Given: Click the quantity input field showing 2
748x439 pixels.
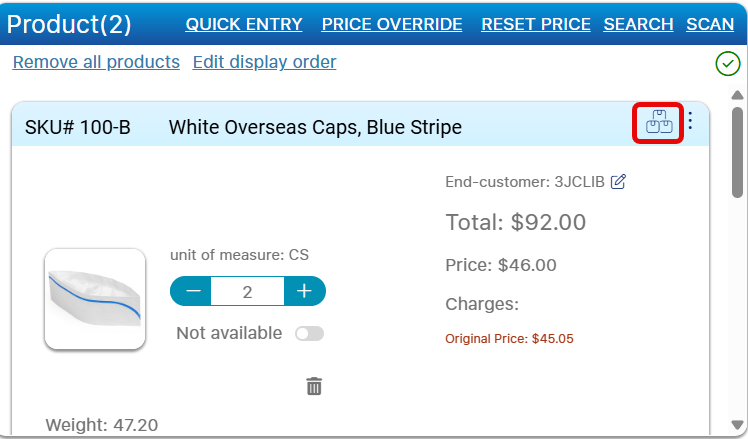Looking at the screenshot, I should tap(248, 291).
